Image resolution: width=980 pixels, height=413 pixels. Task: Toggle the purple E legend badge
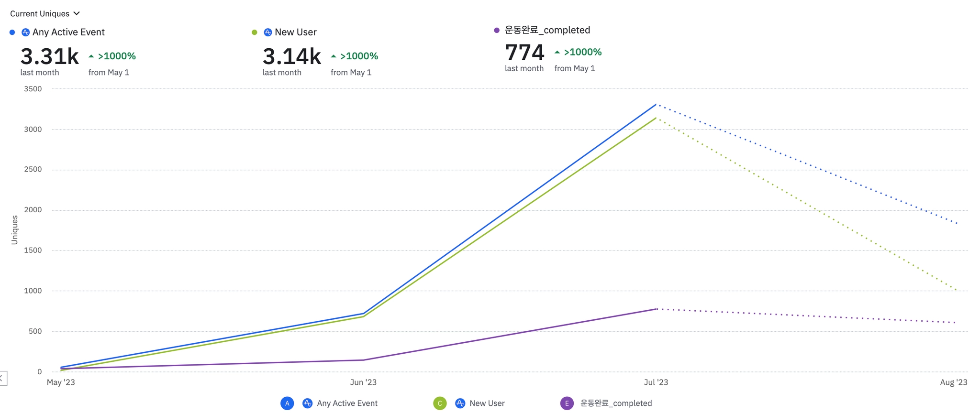(567, 403)
